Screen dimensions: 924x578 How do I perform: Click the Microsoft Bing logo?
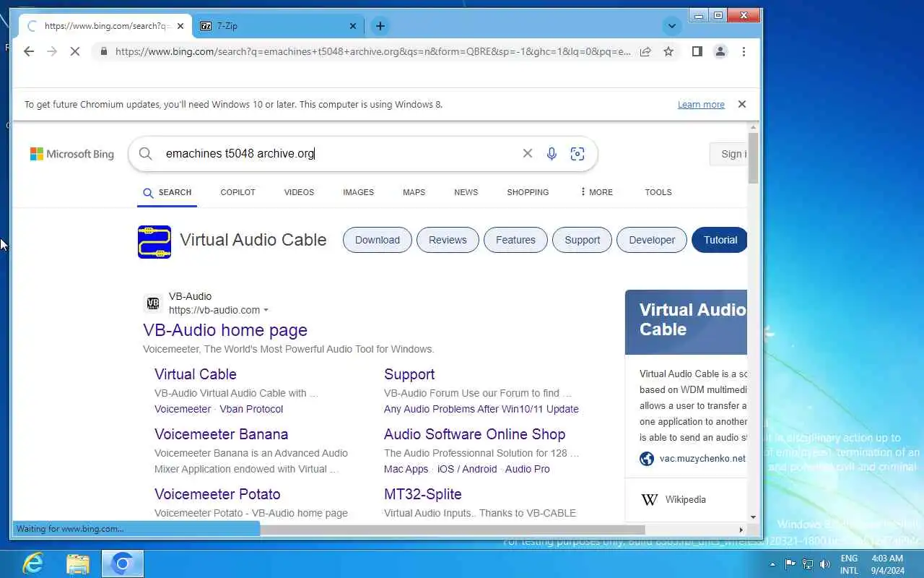point(72,154)
